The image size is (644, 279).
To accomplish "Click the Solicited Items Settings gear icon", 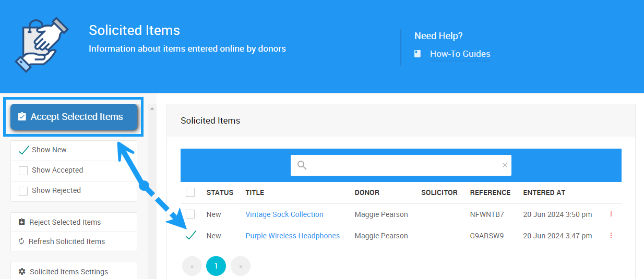I will pyautogui.click(x=22, y=272).
